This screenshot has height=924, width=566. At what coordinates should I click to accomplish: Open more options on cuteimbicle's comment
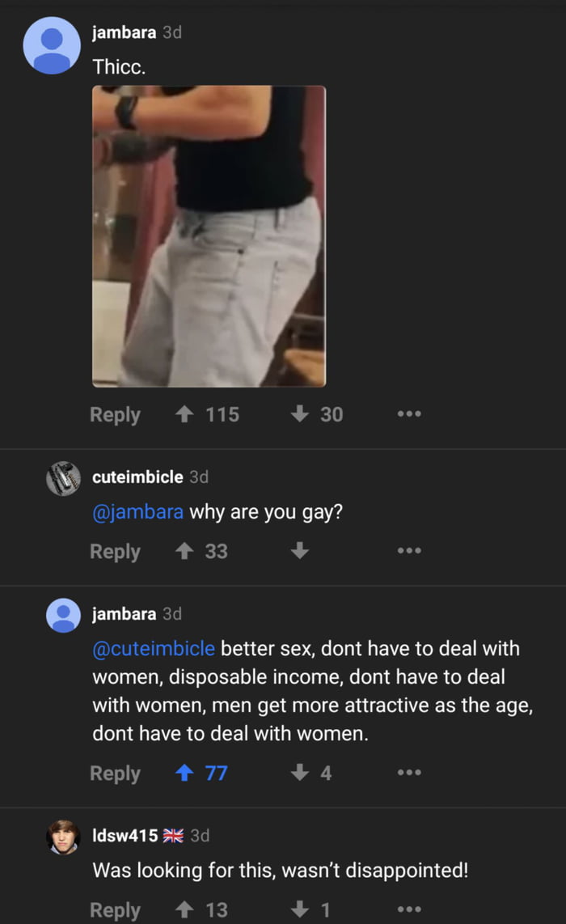[x=409, y=551]
